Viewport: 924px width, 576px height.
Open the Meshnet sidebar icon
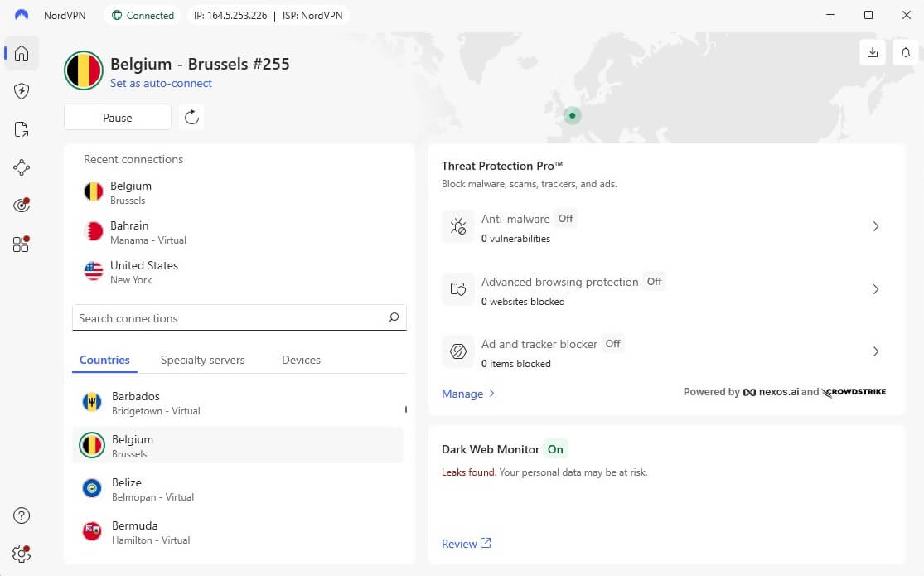click(x=22, y=167)
